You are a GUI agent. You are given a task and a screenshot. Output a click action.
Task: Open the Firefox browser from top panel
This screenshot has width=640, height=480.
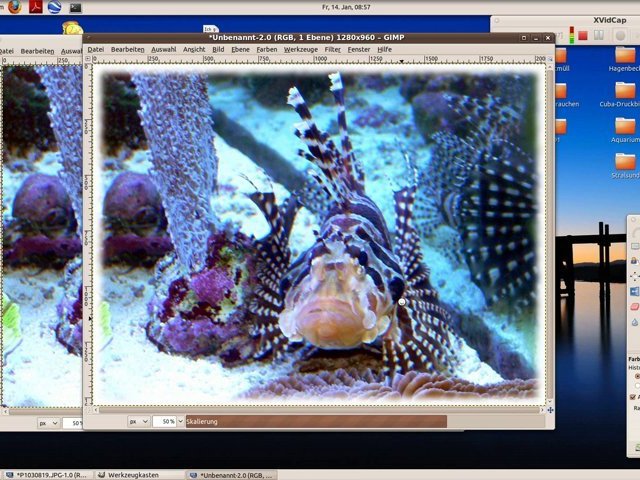[14, 7]
